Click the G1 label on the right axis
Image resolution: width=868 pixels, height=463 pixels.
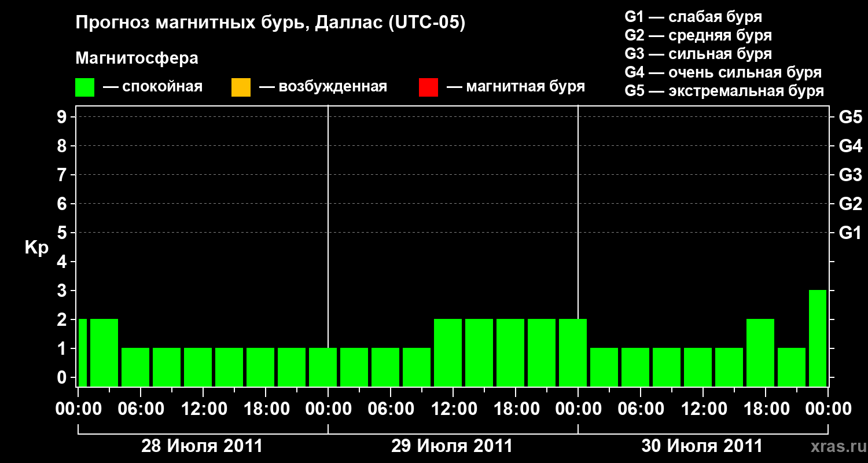[850, 233]
